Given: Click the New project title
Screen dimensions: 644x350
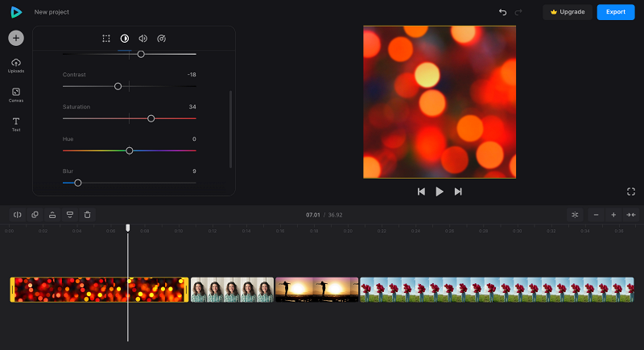Looking at the screenshot, I should [52, 12].
